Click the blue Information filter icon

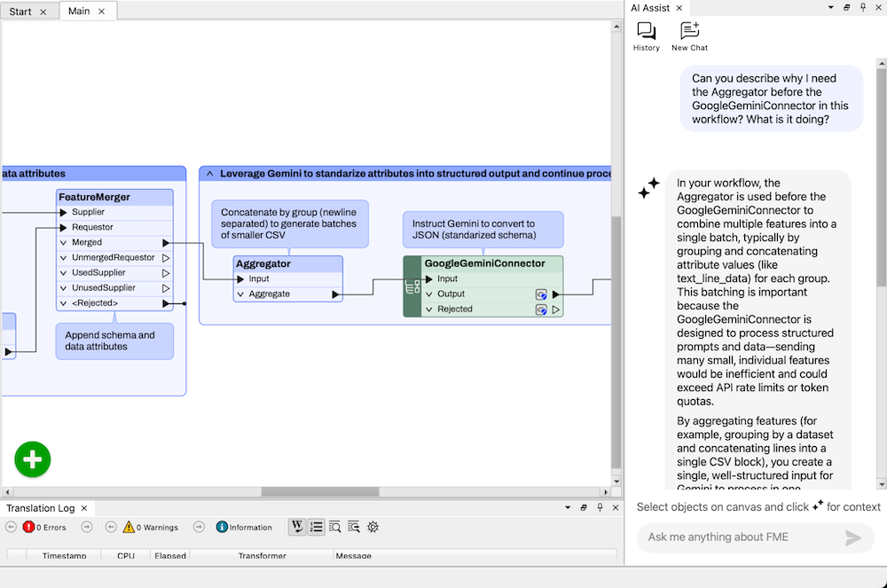[222, 527]
